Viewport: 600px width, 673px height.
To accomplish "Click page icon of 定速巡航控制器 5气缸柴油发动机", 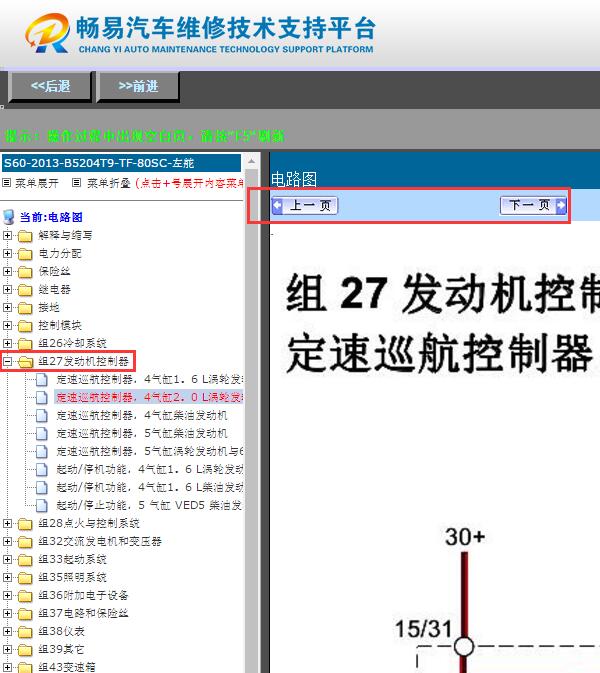I will [42, 434].
